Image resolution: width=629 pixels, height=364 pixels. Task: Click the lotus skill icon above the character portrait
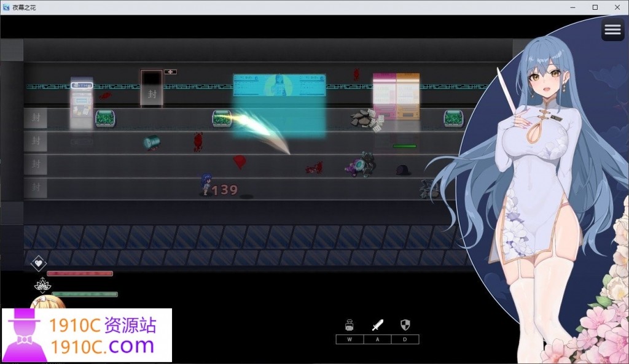[43, 285]
